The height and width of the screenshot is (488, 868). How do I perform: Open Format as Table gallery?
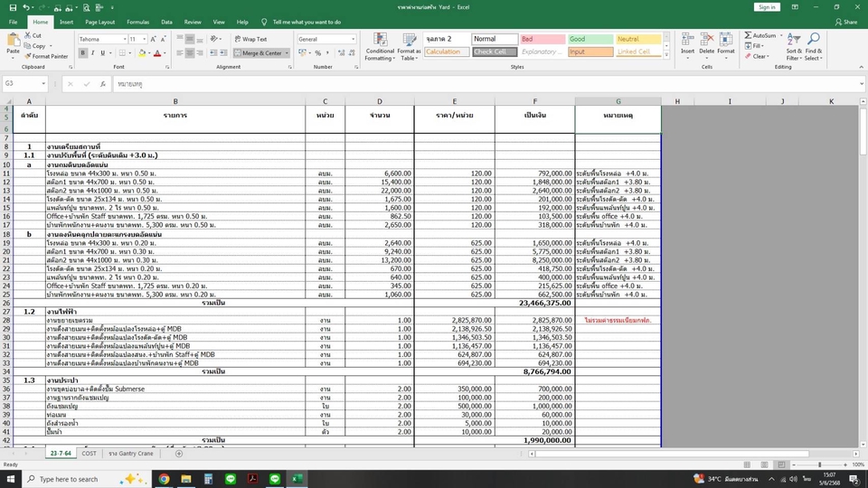tap(409, 46)
